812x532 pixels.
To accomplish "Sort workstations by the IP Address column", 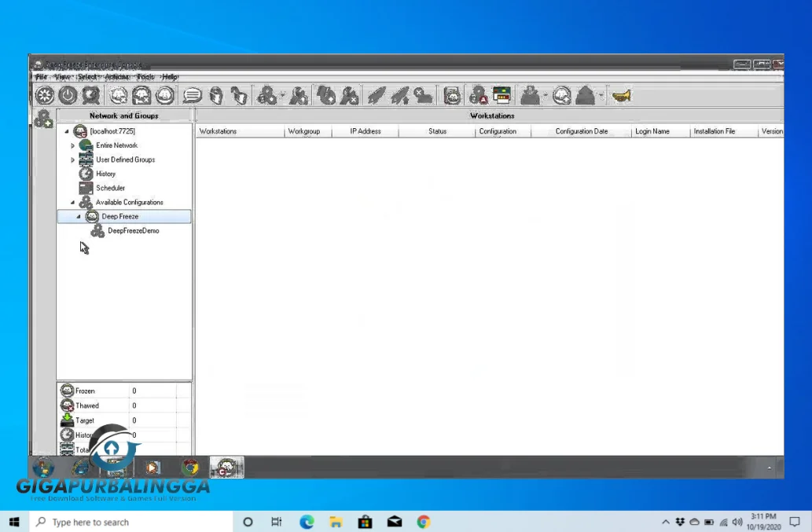I will point(364,131).
